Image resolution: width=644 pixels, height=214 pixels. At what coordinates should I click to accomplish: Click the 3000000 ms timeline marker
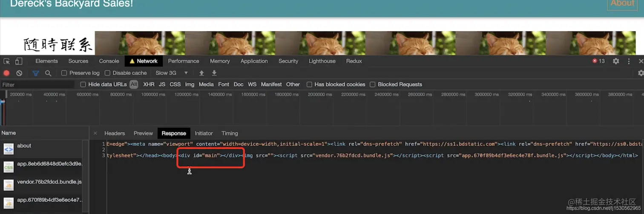click(x=487, y=94)
